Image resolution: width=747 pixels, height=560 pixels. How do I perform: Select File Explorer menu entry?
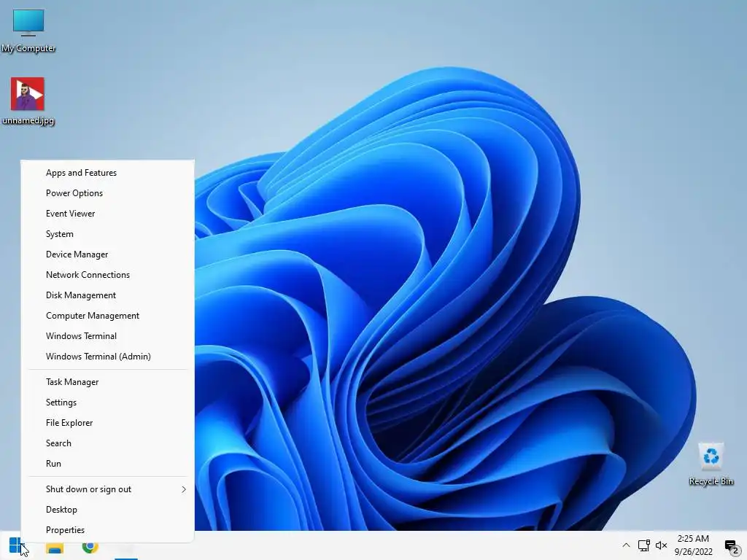(108, 423)
